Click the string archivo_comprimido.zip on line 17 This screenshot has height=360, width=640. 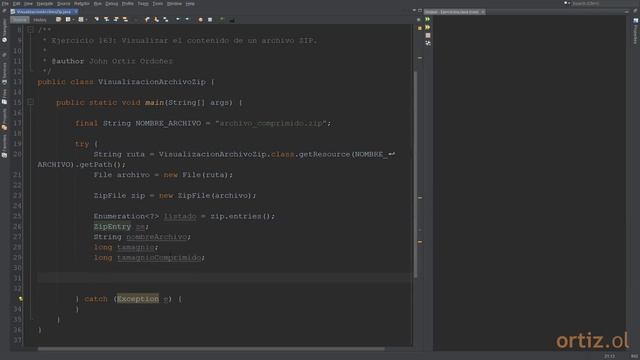click(x=271, y=123)
